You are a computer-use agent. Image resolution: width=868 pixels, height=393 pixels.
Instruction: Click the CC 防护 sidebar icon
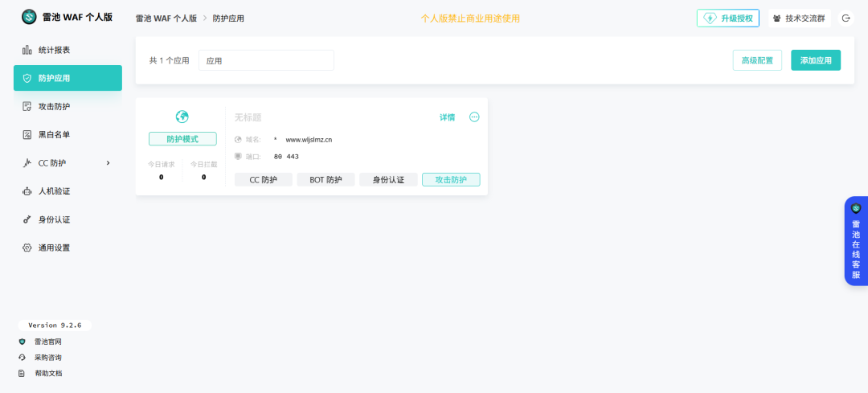pyautogui.click(x=27, y=162)
